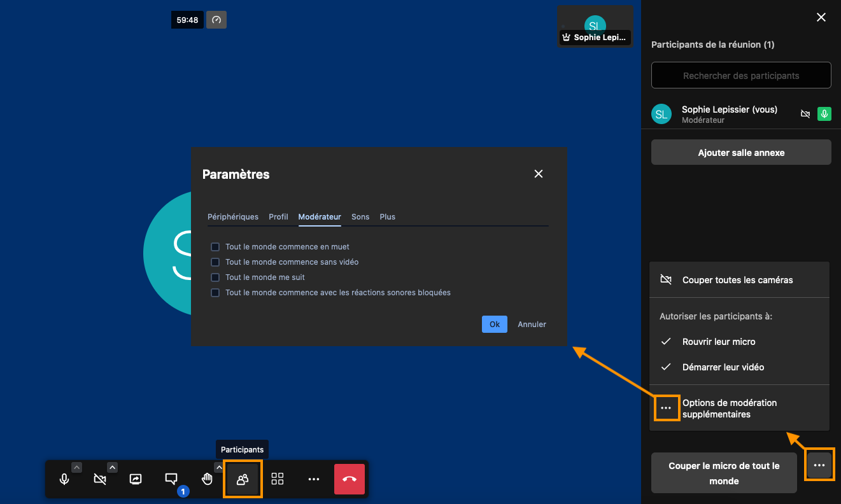Click the 'Ajouter salle annexe' button

(741, 153)
